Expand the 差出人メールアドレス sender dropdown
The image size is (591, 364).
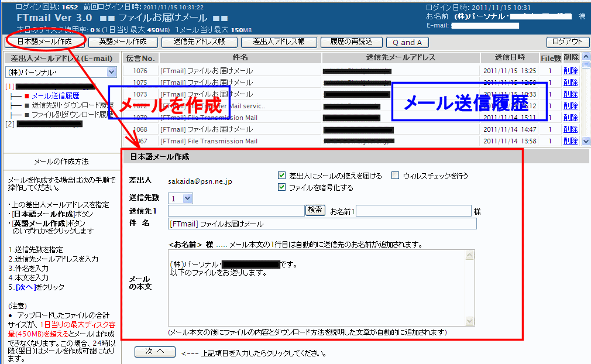112,72
